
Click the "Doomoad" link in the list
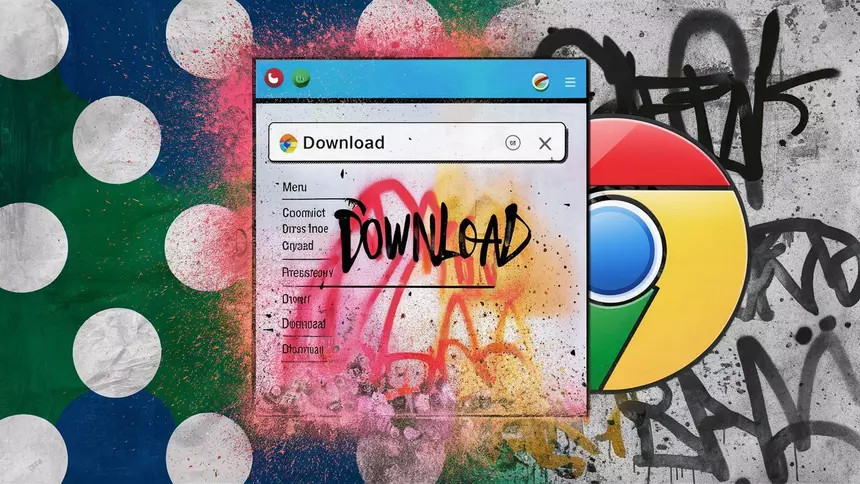click(304, 324)
